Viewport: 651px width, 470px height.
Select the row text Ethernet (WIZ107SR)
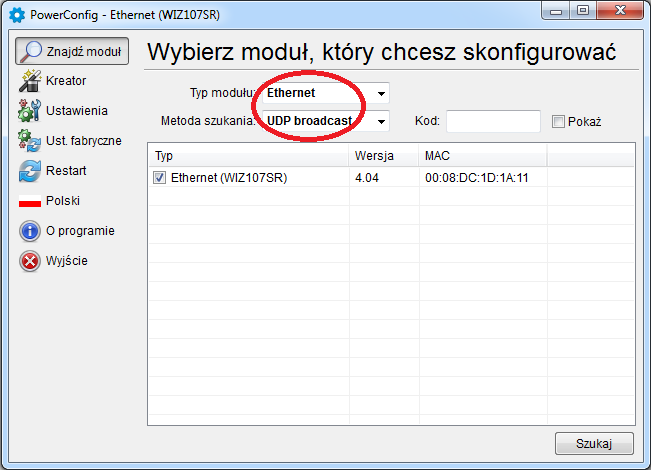pyautogui.click(x=229, y=178)
